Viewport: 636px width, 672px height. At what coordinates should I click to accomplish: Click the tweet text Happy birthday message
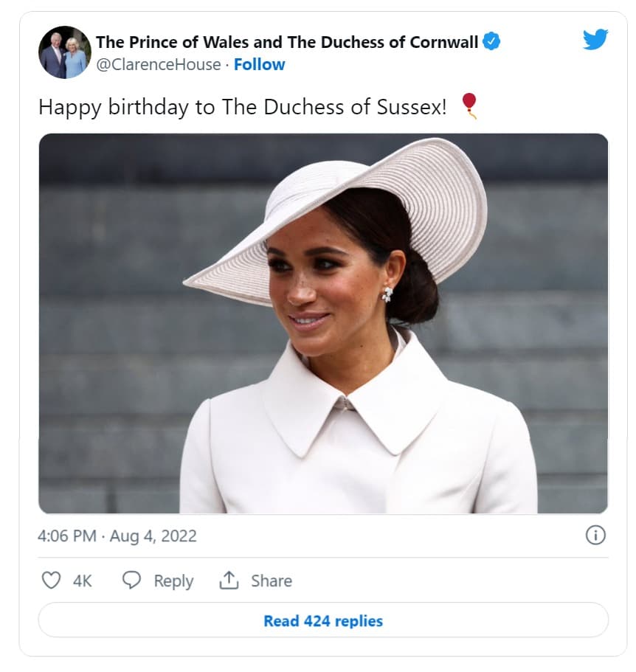pyautogui.click(x=242, y=107)
